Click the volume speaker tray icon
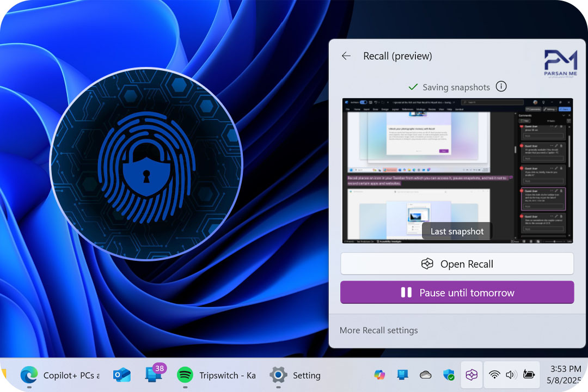 click(511, 375)
